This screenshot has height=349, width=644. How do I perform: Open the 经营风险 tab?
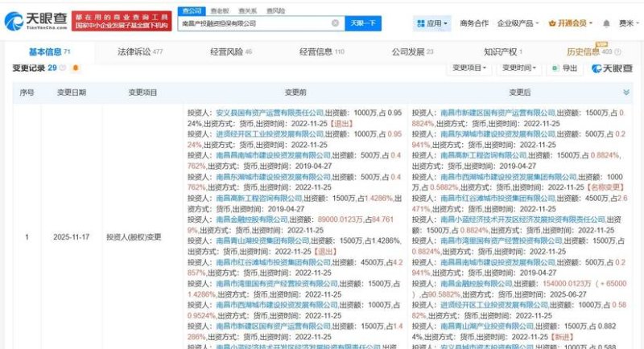click(x=231, y=51)
